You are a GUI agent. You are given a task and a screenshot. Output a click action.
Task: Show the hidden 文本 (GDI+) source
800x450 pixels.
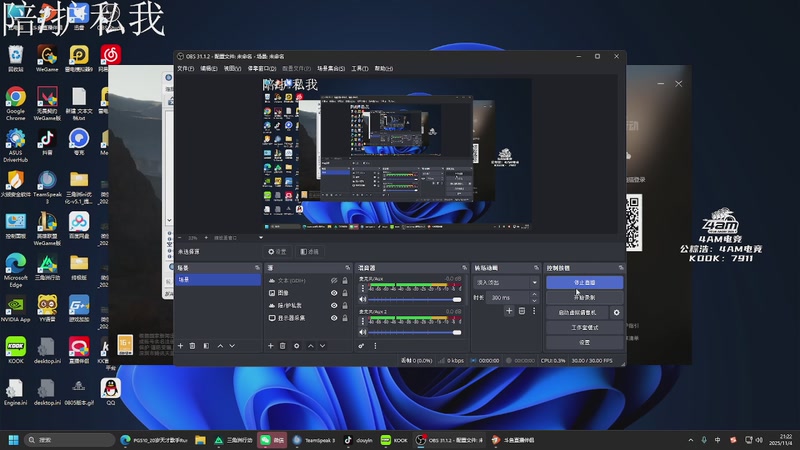(x=334, y=281)
